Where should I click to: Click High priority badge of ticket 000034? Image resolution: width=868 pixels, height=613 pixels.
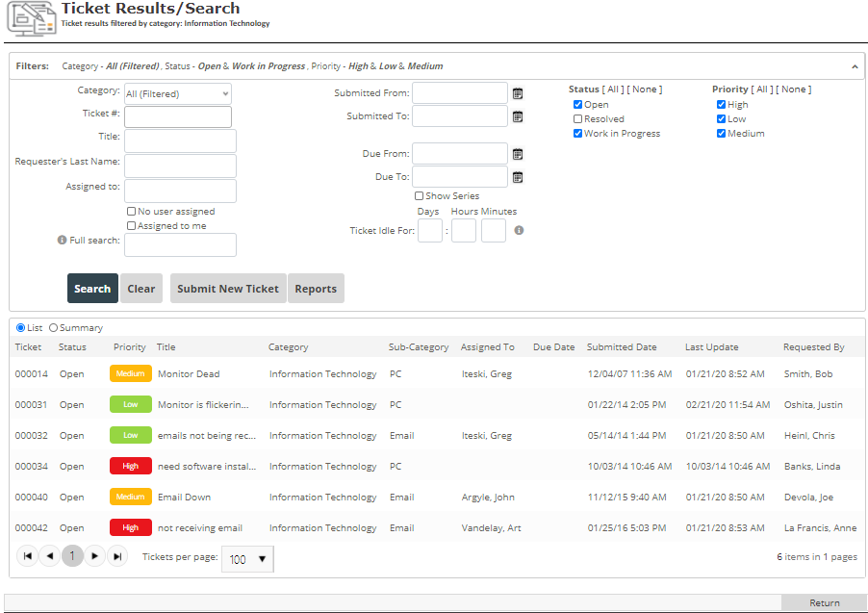[x=131, y=467]
